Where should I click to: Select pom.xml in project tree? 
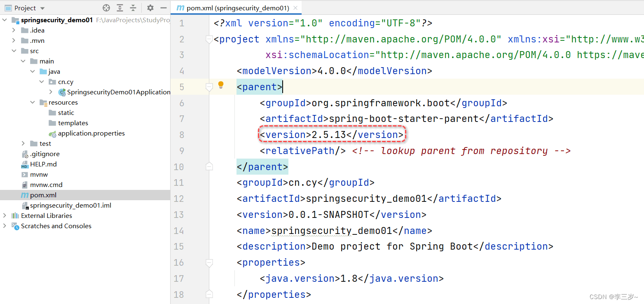43,195
